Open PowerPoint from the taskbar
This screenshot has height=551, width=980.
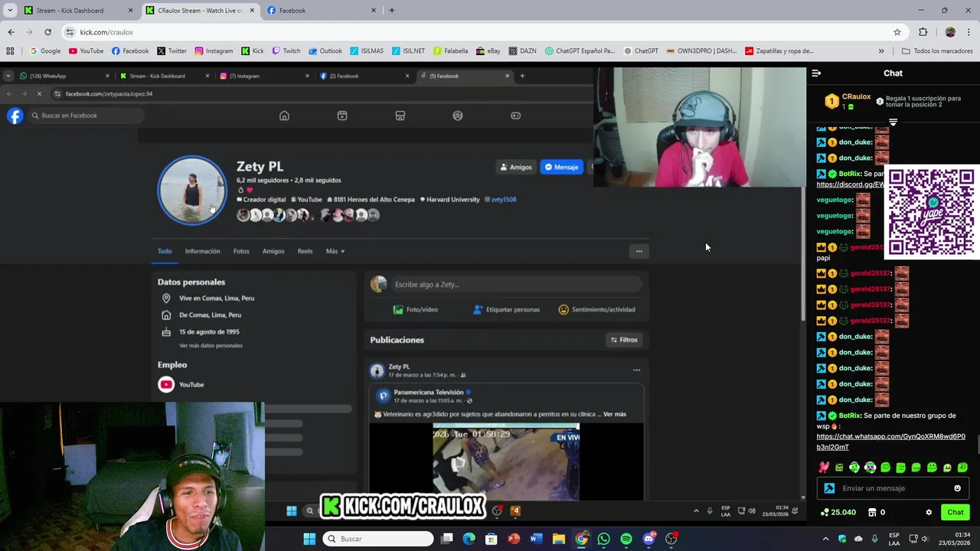(x=514, y=539)
